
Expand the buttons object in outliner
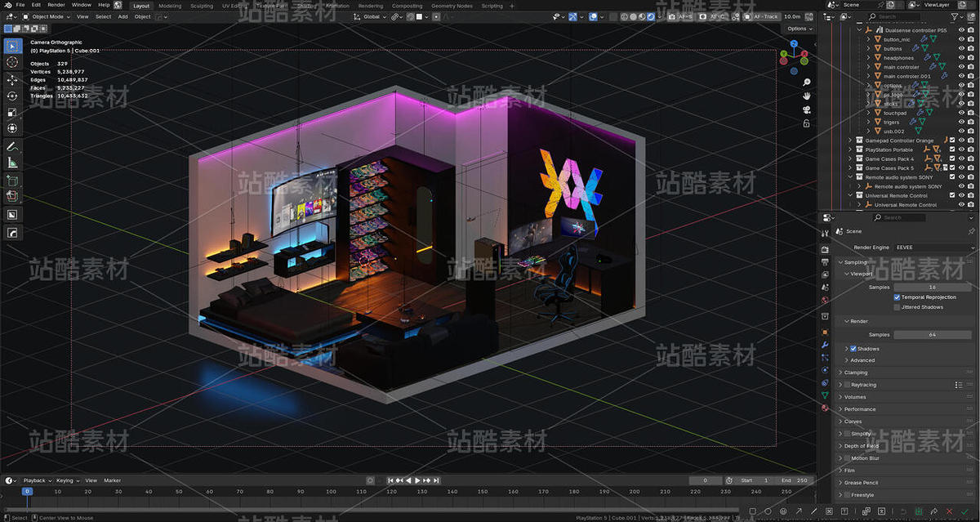coord(868,49)
